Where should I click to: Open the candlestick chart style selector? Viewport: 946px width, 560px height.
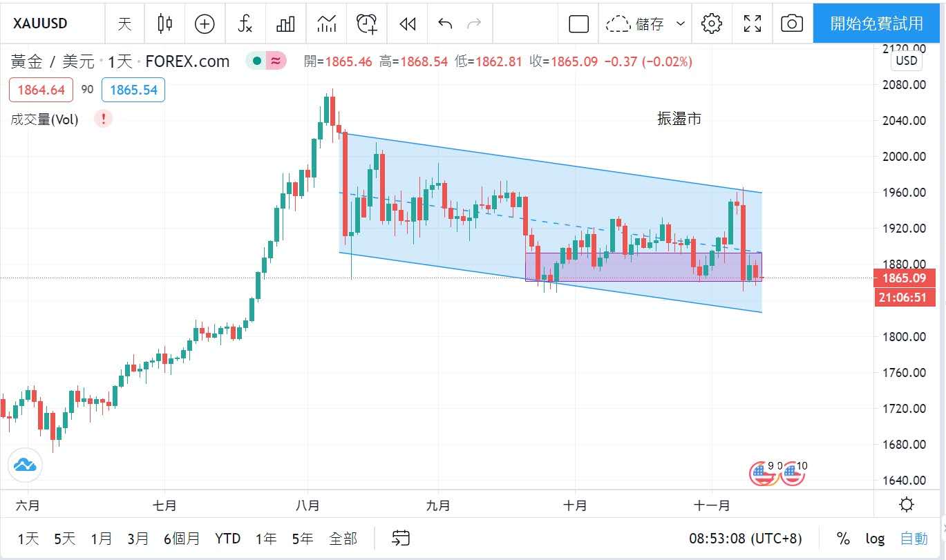pyautogui.click(x=164, y=24)
